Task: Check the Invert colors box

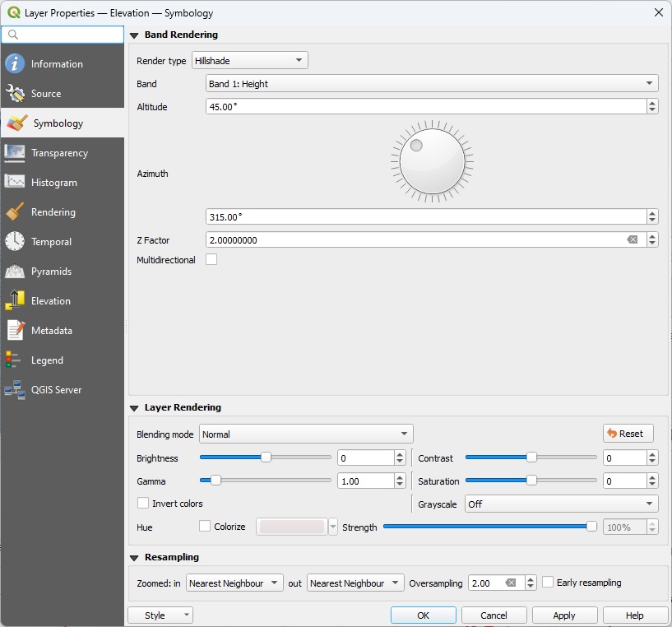Action: click(142, 503)
